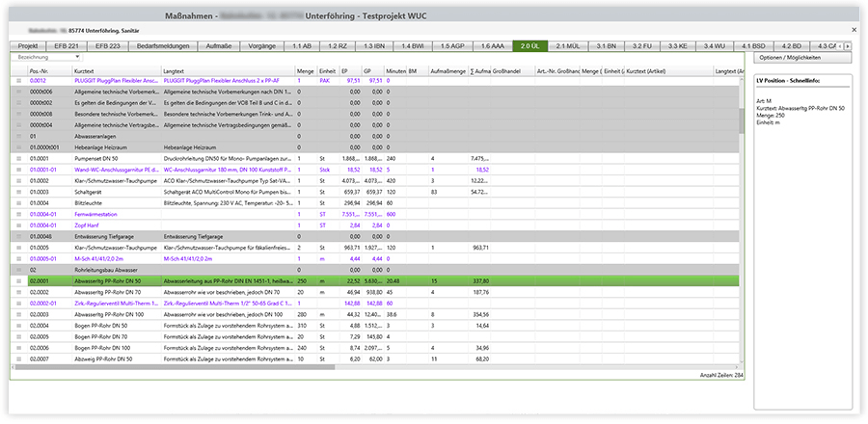Click the row handle for Blitzleuchte position

[x=18, y=202]
